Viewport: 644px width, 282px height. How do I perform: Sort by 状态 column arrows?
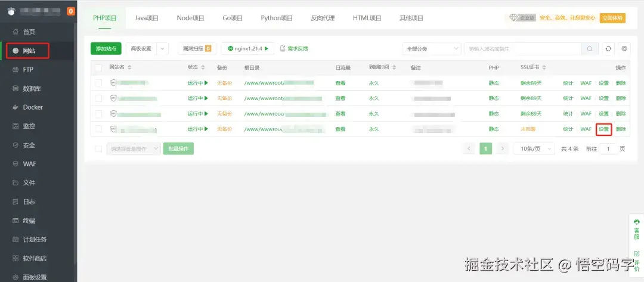pyautogui.click(x=203, y=67)
